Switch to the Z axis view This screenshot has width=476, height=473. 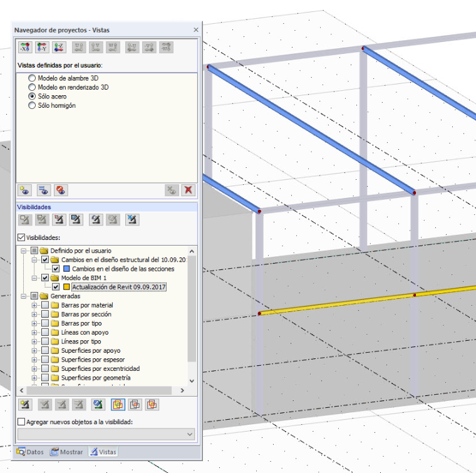click(59, 48)
